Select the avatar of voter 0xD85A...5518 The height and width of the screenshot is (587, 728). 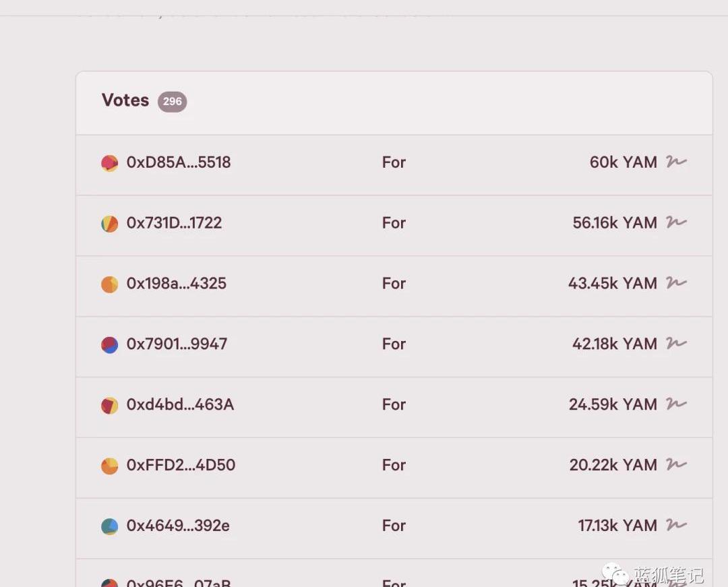pyautogui.click(x=110, y=163)
